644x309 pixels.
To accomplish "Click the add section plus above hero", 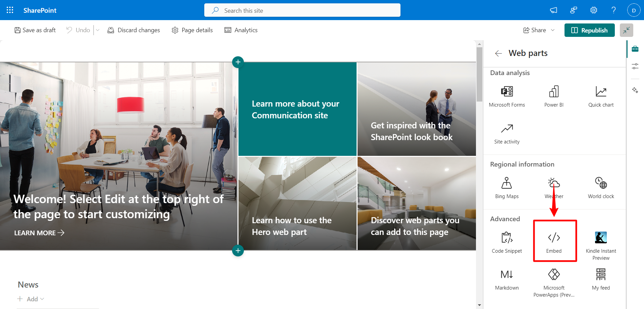I will tap(238, 62).
